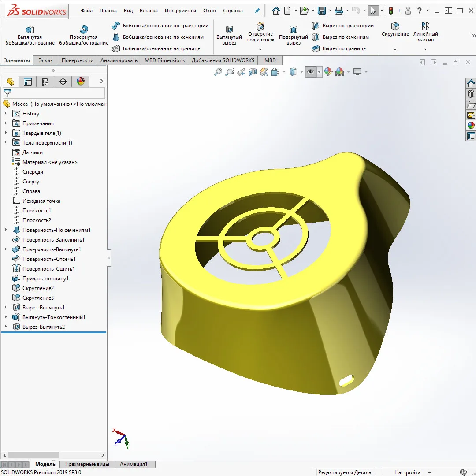The image size is (476, 476).
Task: Click the Настройка status bar button
Action: pos(407,472)
